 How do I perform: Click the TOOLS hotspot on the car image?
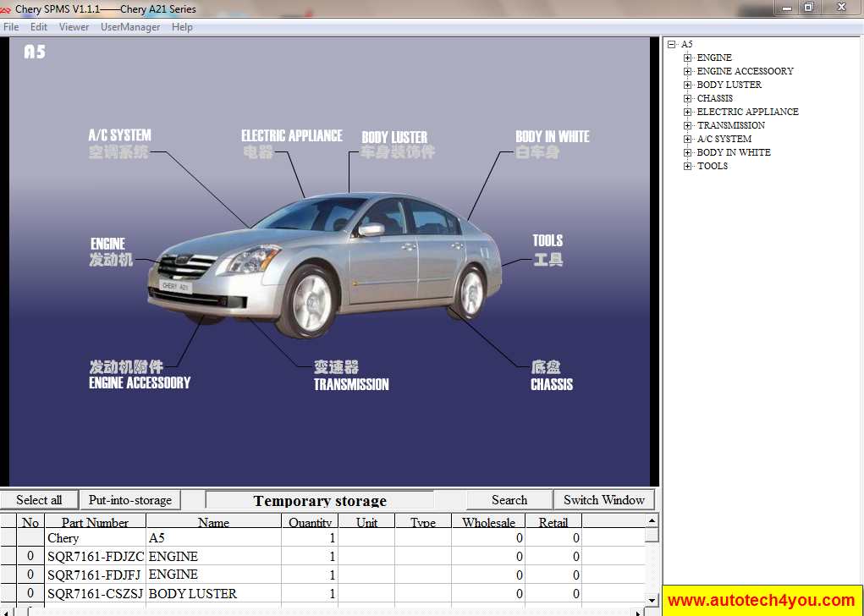click(547, 240)
